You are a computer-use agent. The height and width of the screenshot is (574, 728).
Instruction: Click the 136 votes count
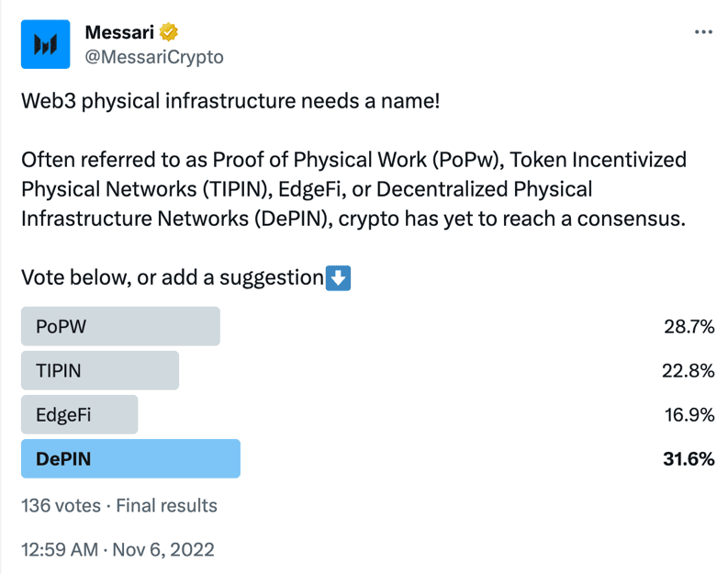60,505
